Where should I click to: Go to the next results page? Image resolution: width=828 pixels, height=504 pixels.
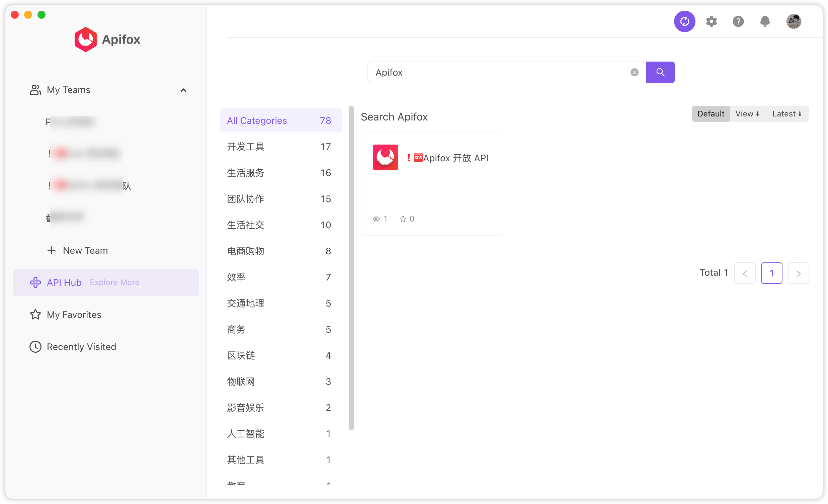click(798, 273)
